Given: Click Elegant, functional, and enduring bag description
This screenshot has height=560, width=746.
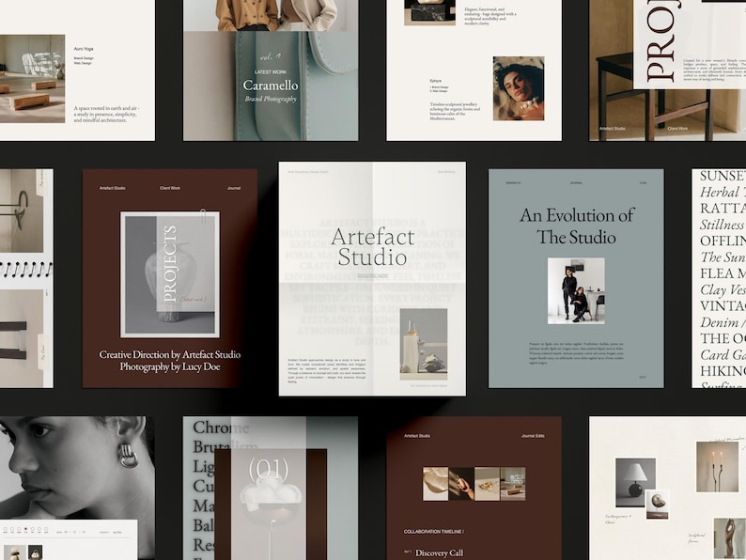Looking at the screenshot, I should pyautogui.click(x=490, y=16).
